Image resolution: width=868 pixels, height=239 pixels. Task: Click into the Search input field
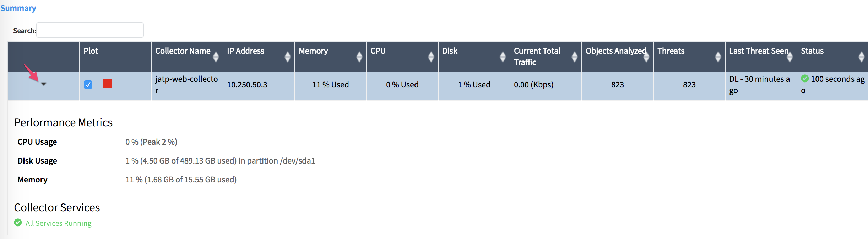click(x=90, y=30)
